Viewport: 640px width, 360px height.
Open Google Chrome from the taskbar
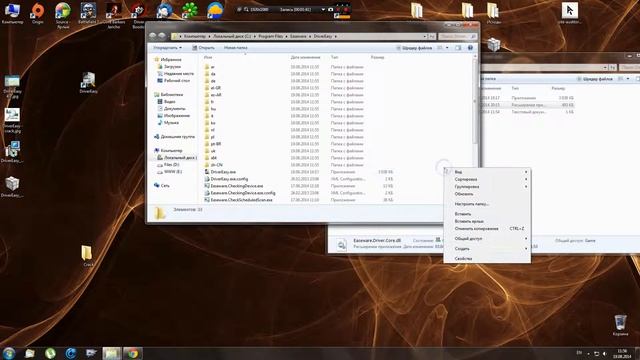click(133, 353)
